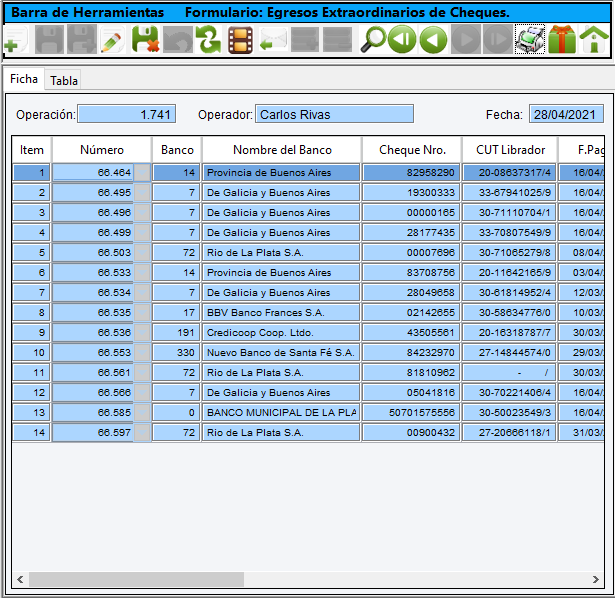
Task: Click the green gift box icon
Action: tap(562, 40)
